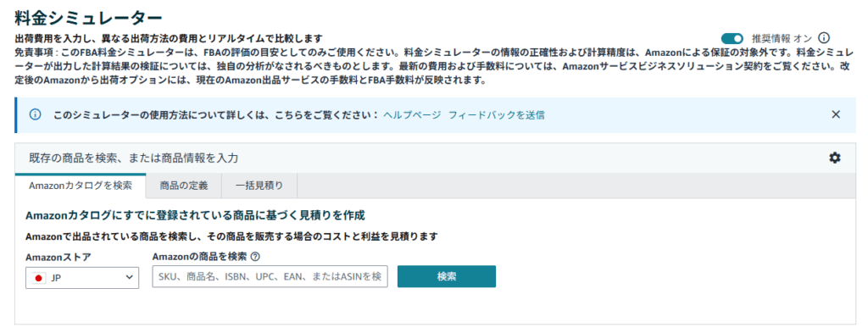868x333 pixels.
Task: Dismiss the simulator usage info banner
Action: 836,114
